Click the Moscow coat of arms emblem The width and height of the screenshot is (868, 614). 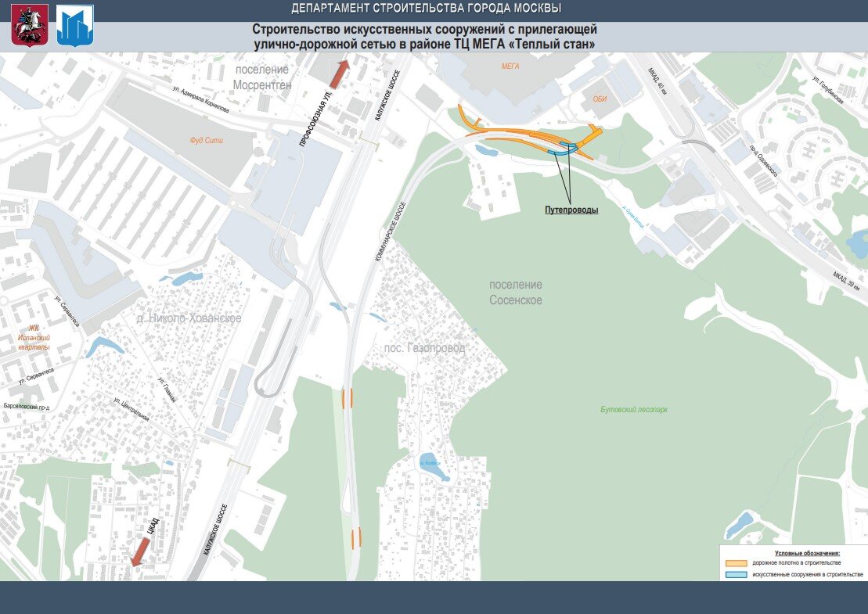(30, 26)
